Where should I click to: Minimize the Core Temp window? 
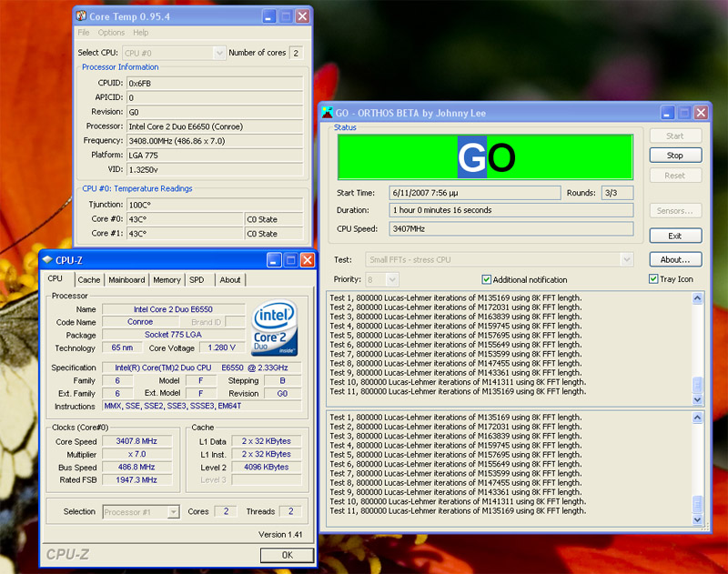(x=268, y=16)
